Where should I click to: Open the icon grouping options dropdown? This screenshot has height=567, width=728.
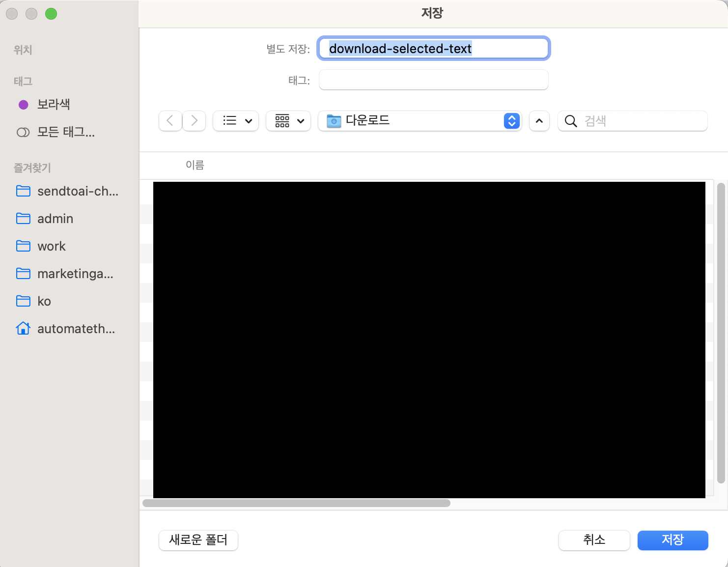(288, 121)
